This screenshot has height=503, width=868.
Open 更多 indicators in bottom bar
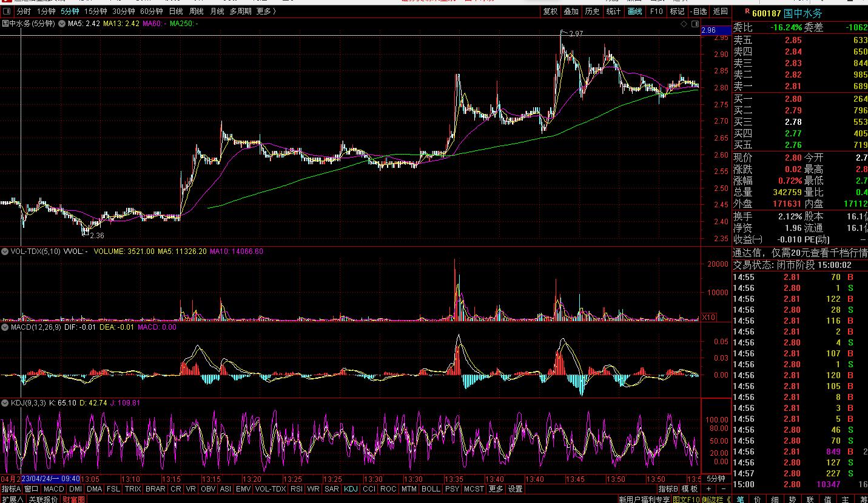(x=496, y=488)
